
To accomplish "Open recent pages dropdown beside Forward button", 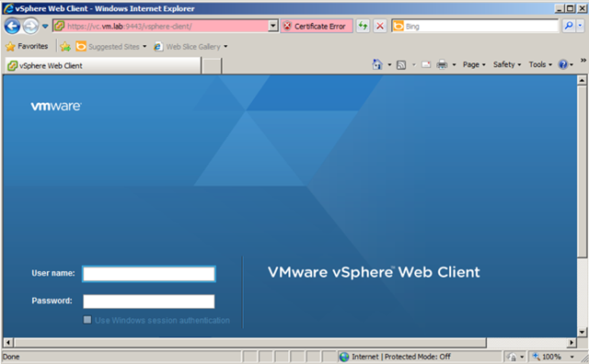I will point(45,27).
